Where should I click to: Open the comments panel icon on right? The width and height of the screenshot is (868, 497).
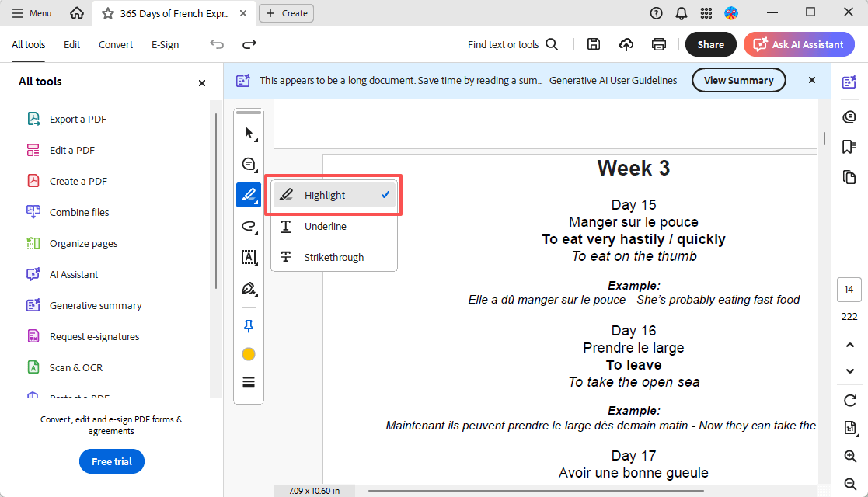click(x=849, y=116)
